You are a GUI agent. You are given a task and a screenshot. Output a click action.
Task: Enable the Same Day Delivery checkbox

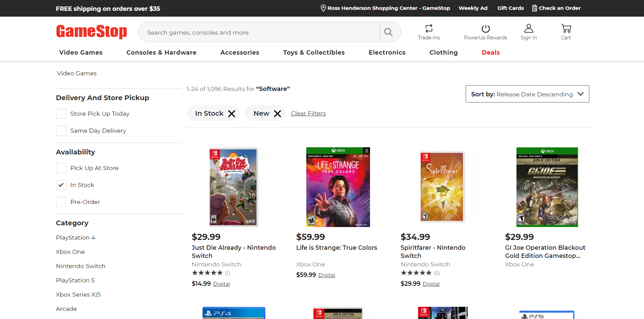tap(61, 131)
